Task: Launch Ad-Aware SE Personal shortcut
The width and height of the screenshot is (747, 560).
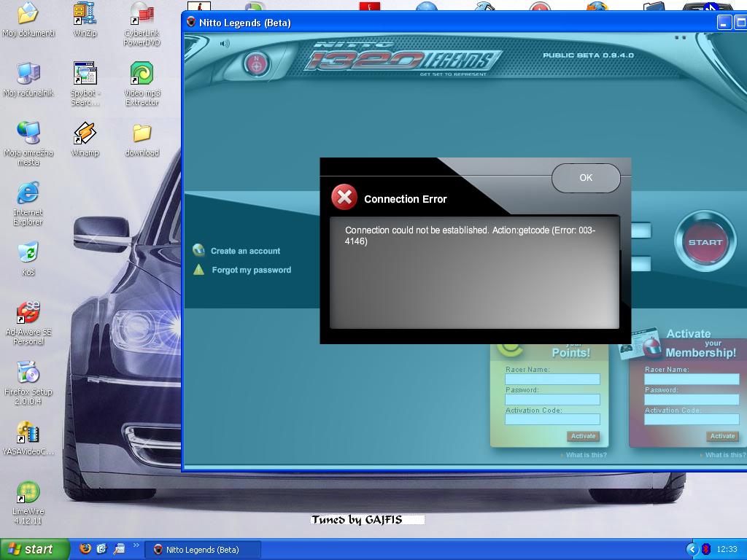Action: tap(28, 323)
